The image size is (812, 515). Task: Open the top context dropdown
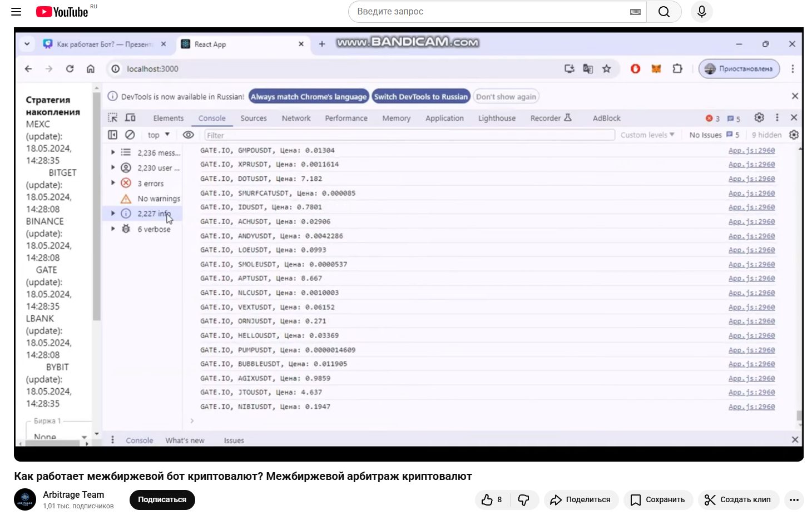(159, 135)
